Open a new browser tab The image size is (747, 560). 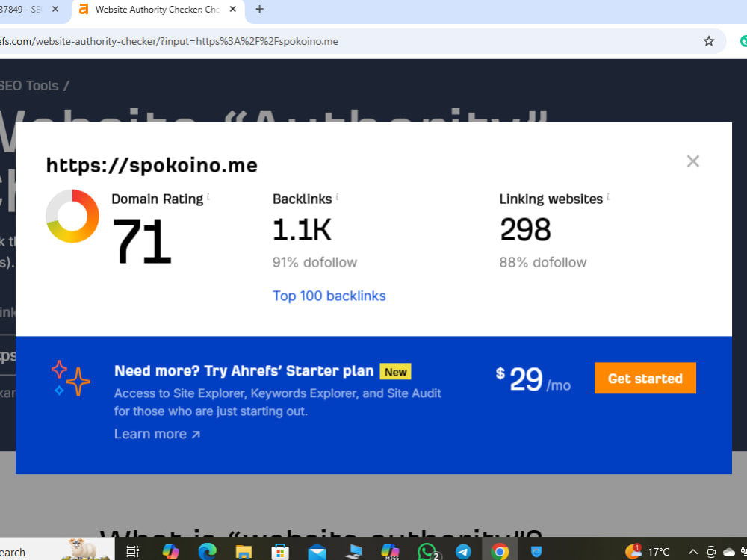(259, 10)
